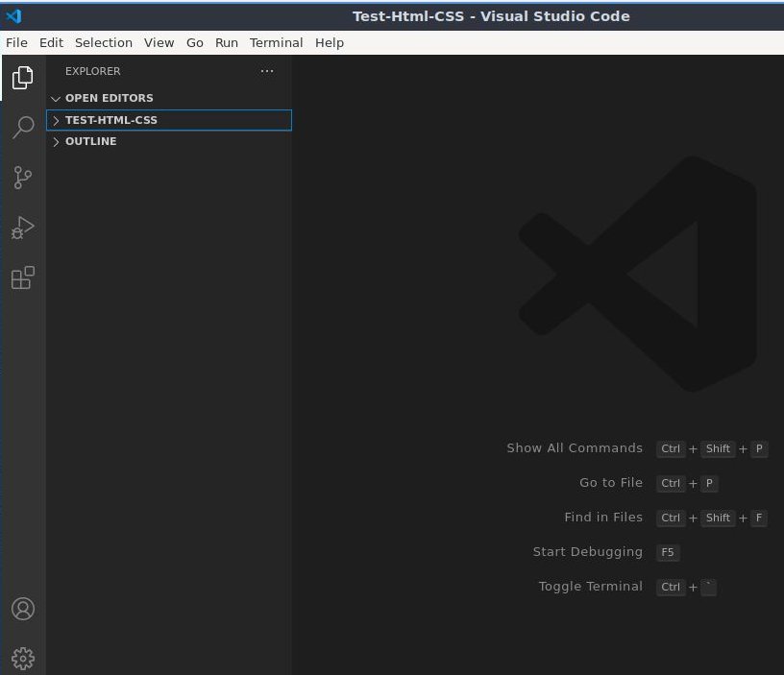
Task: Expand the Outline section chevron
Action: click(56, 142)
